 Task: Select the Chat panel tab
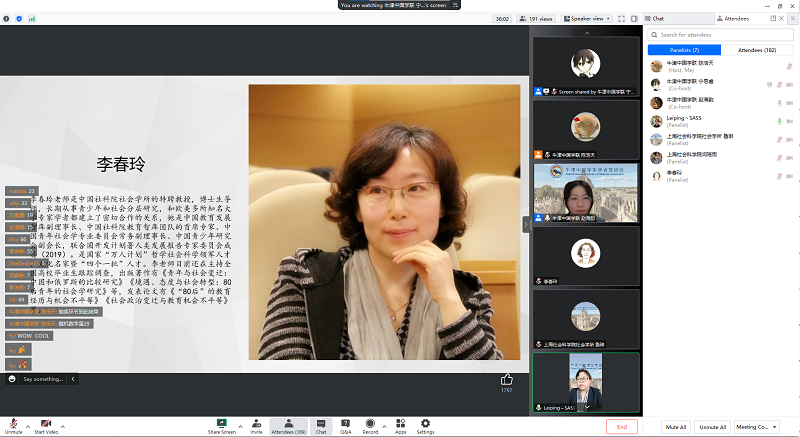[678, 18]
